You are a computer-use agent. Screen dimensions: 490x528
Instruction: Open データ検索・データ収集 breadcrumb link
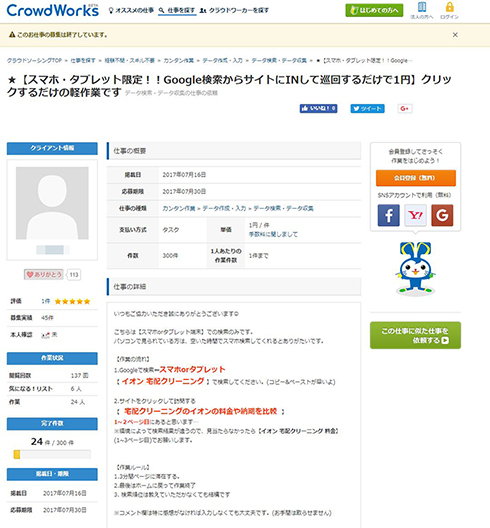point(279,61)
